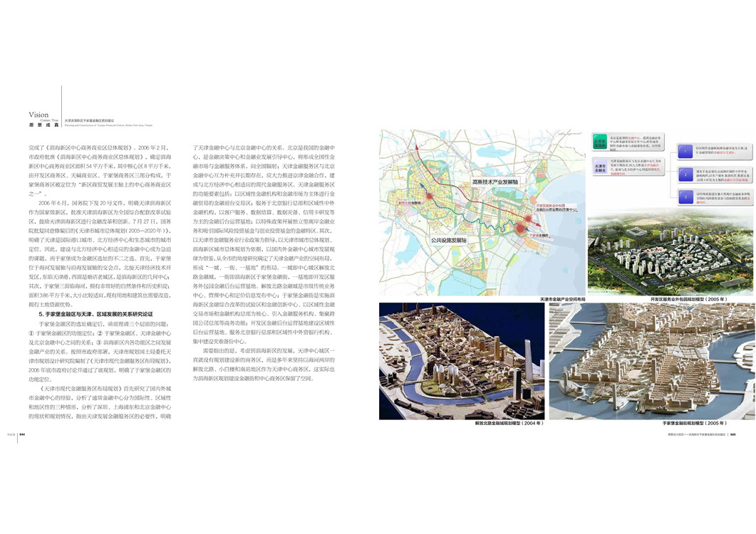Click caption 解放北路金融城规划模型 (2004年)
The height and width of the screenshot is (534, 756).
509,424
